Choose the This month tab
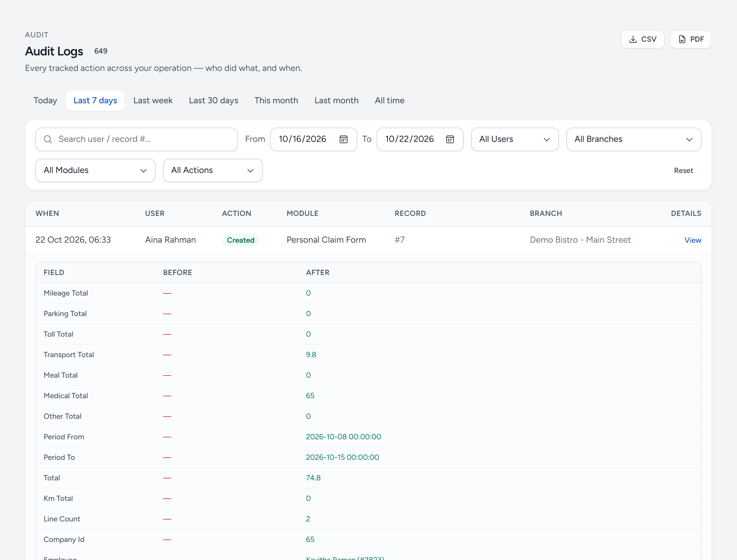This screenshot has height=560, width=737. (276, 100)
